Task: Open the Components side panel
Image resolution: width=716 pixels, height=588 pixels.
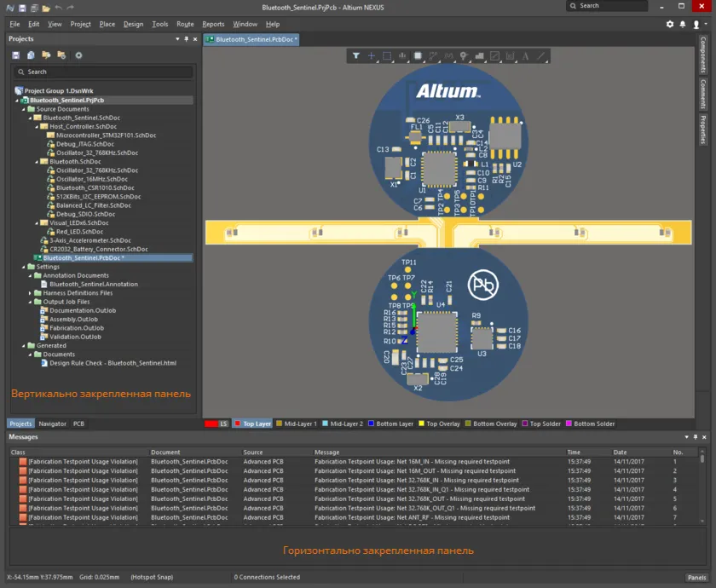Action: tap(703, 54)
